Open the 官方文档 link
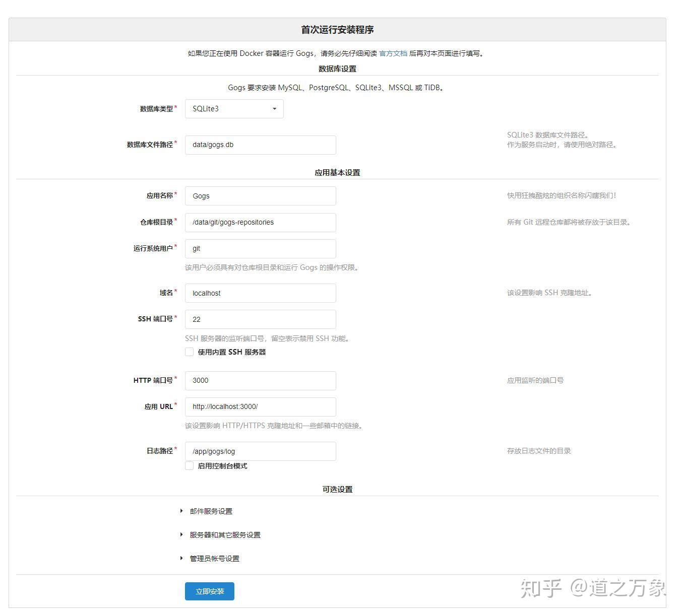 point(393,53)
